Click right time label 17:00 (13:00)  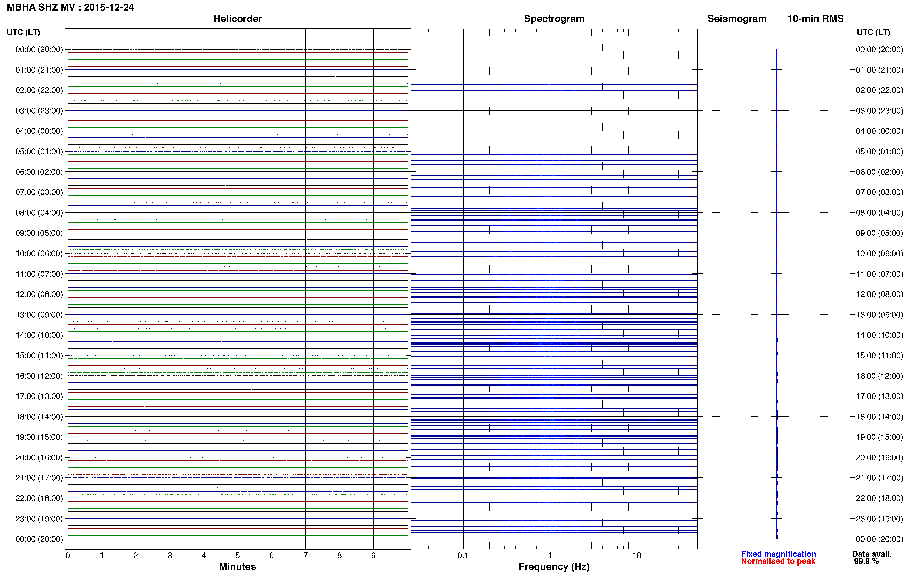pyautogui.click(x=879, y=396)
